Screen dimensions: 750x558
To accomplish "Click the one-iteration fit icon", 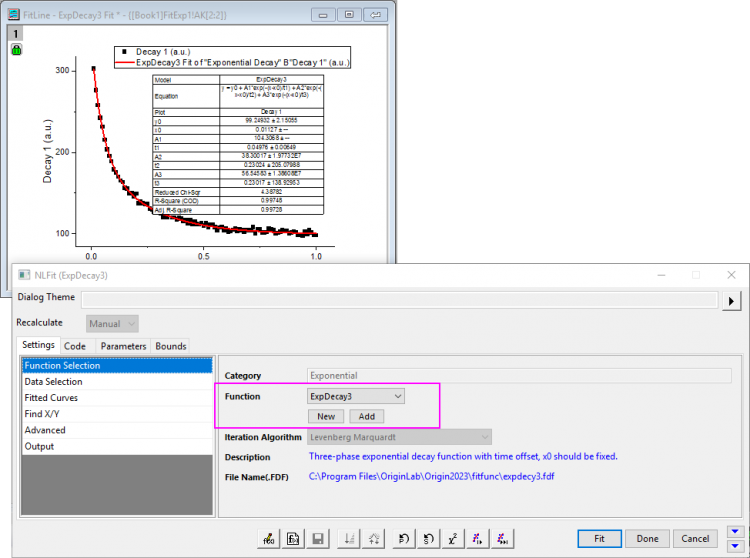I will (477, 539).
